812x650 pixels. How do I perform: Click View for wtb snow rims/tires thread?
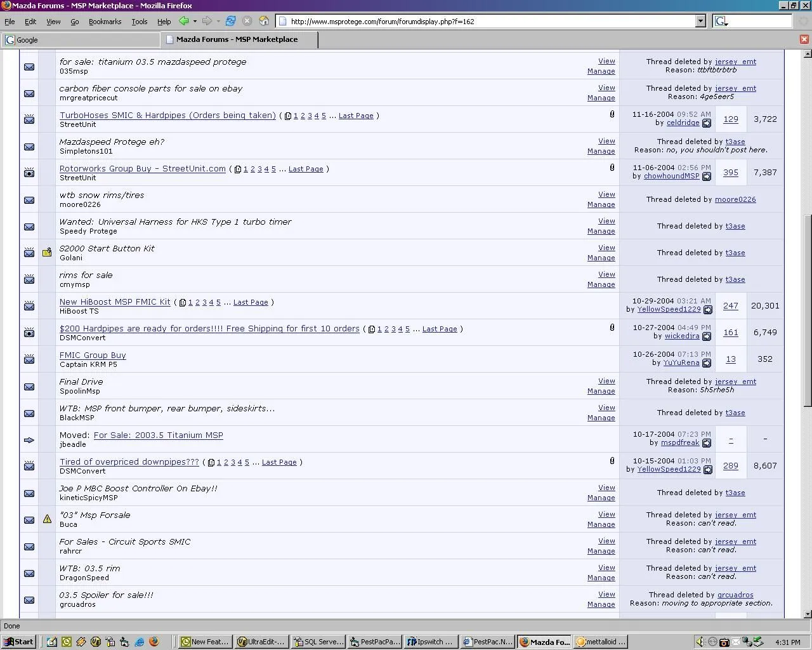tap(606, 194)
